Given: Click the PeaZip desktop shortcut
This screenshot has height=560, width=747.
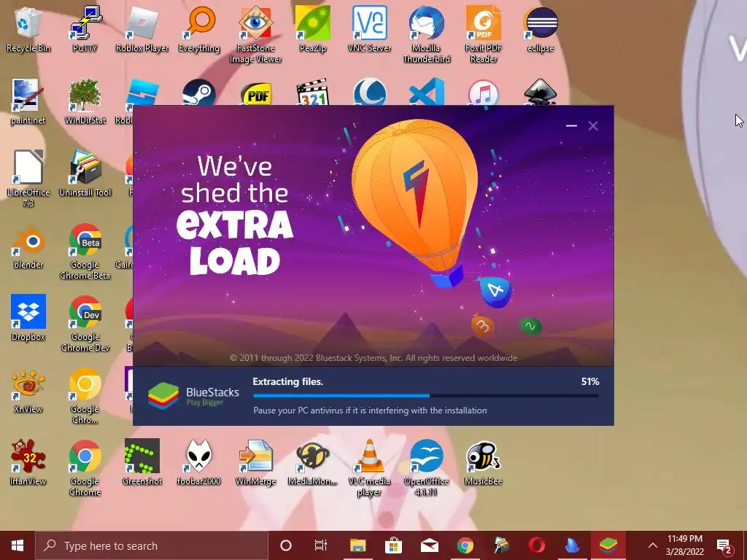Looking at the screenshot, I should [x=312, y=29].
